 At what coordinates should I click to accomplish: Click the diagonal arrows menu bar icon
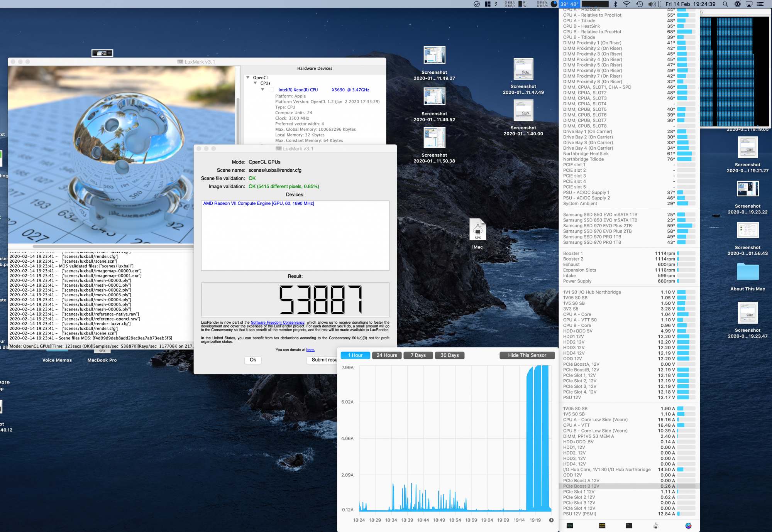496,4
